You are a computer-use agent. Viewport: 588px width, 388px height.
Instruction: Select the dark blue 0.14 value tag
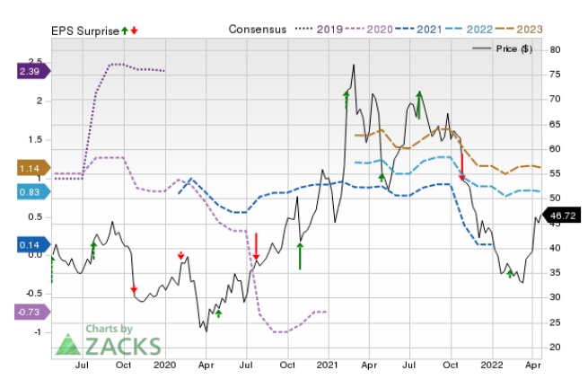click(x=33, y=245)
